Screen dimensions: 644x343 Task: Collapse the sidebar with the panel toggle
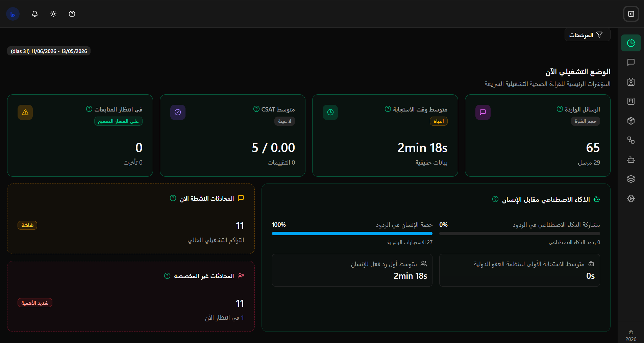[631, 14]
